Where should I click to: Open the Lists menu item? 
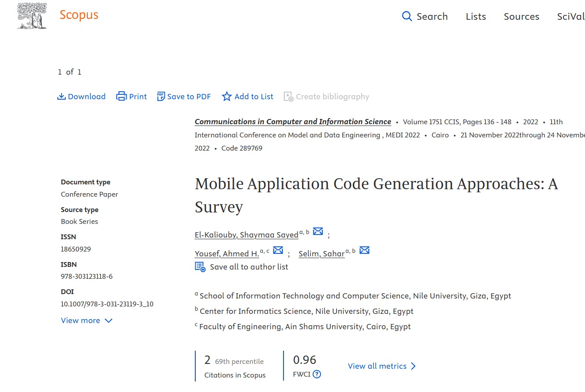(476, 17)
